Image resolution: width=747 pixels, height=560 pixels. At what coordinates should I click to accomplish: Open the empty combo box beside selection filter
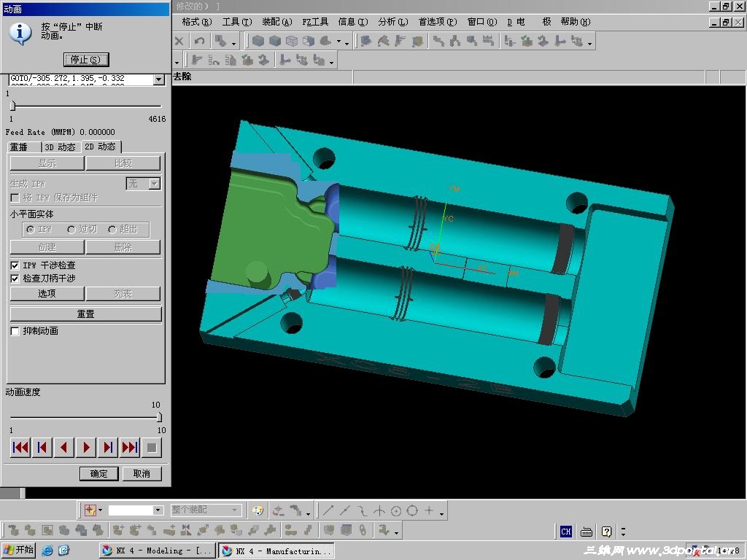[136, 510]
